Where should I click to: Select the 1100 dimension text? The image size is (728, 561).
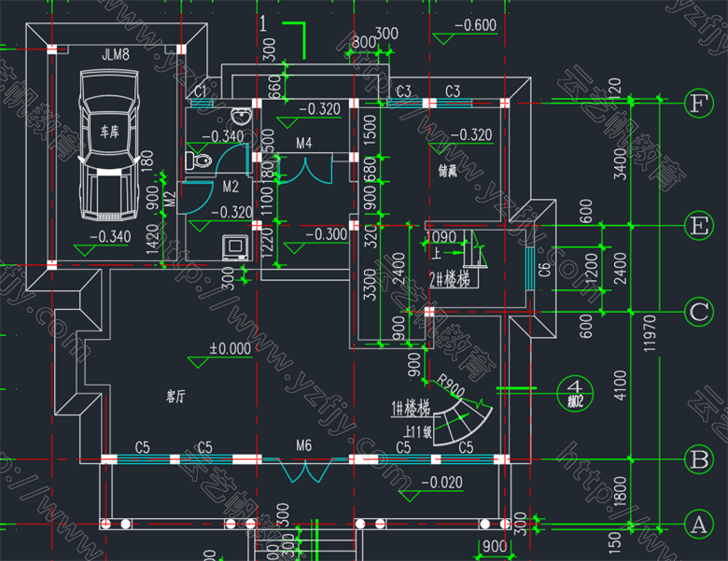267,201
